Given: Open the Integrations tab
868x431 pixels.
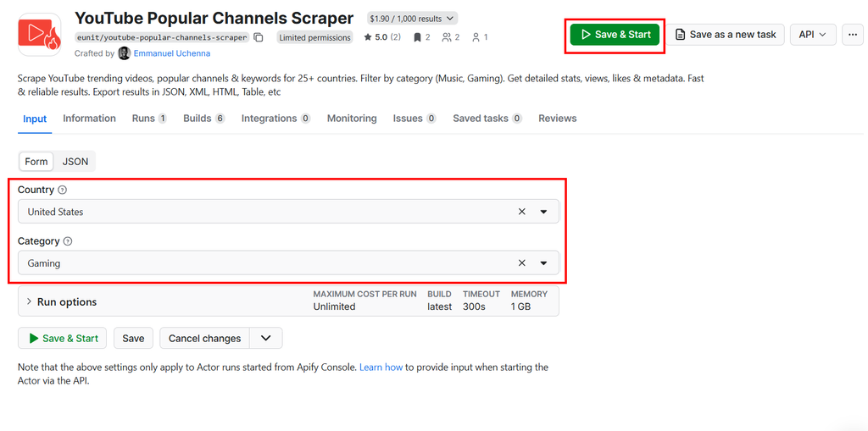Looking at the screenshot, I should tap(276, 119).
